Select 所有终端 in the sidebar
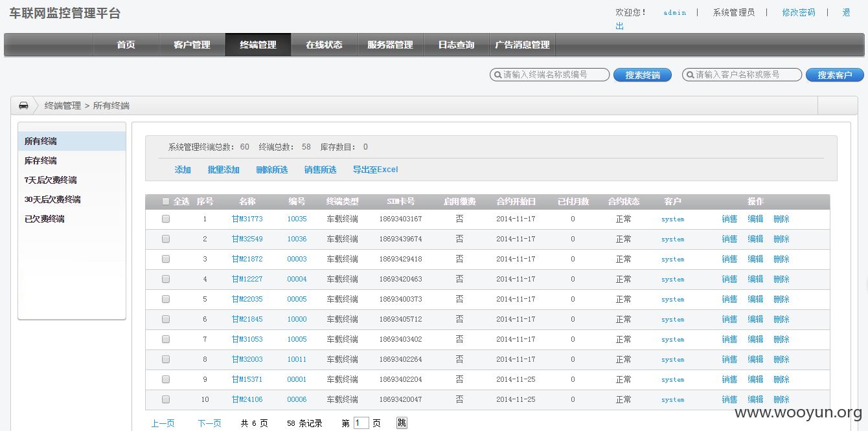 [x=72, y=141]
